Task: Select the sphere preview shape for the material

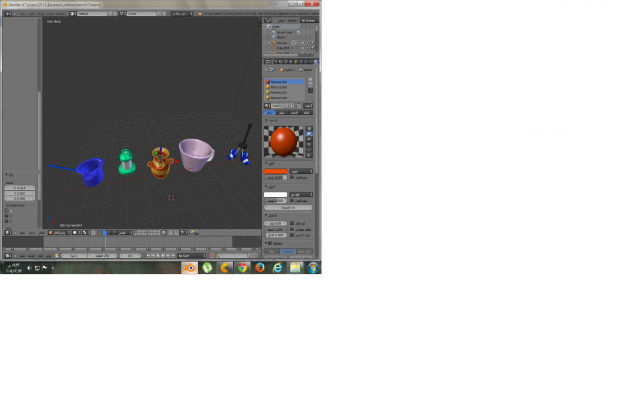Action: coord(309,133)
